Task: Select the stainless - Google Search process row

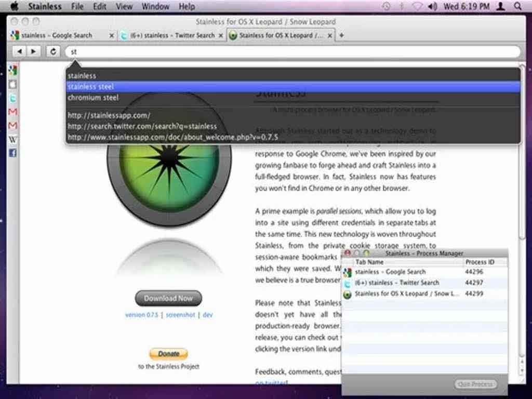Action: (425, 272)
